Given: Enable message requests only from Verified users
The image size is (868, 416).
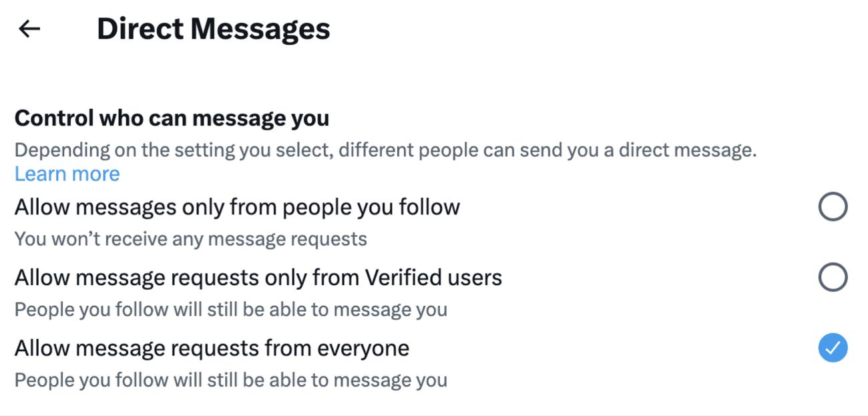Looking at the screenshot, I should click(x=832, y=277).
